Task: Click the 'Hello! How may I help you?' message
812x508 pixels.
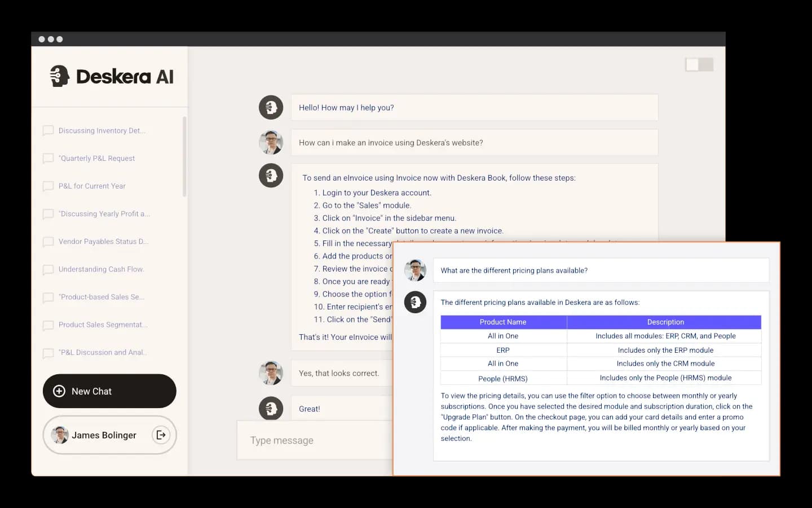Action: tap(474, 107)
